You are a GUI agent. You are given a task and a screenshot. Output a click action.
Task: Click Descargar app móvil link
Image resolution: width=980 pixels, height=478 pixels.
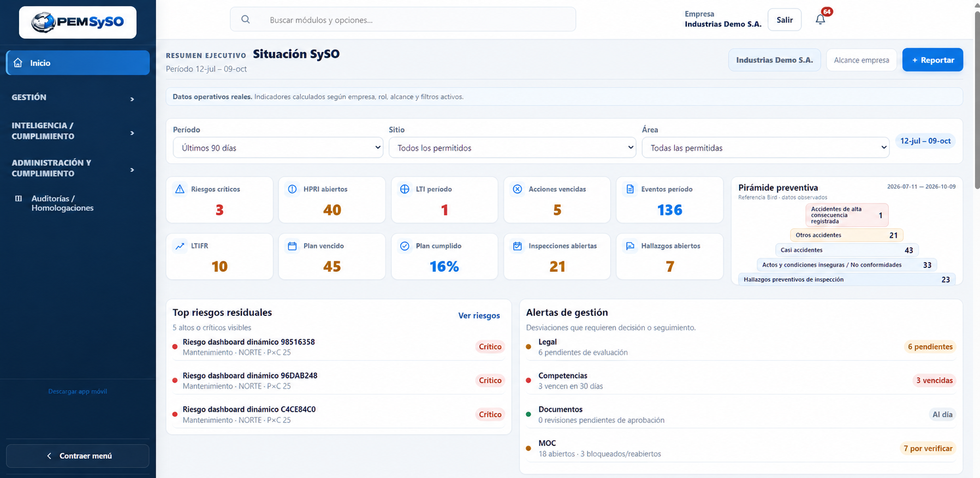(x=78, y=391)
